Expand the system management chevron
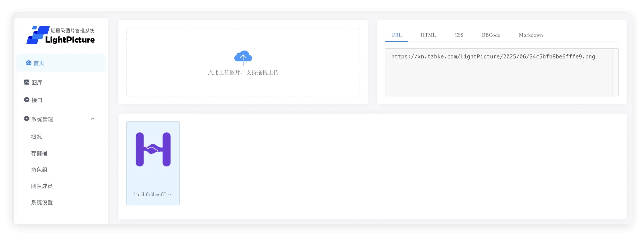Image resolution: width=644 pixels, height=236 pixels. tap(93, 118)
